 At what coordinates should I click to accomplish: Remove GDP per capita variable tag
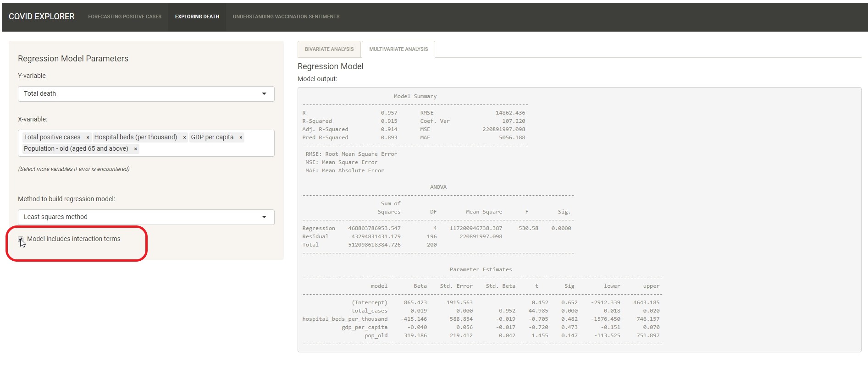[x=241, y=137]
